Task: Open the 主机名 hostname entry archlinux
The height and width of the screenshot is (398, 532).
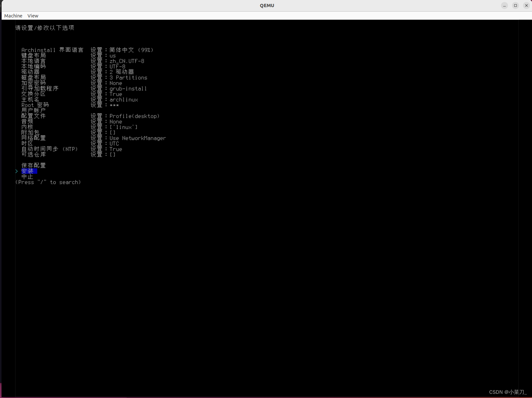Action: pos(30,99)
